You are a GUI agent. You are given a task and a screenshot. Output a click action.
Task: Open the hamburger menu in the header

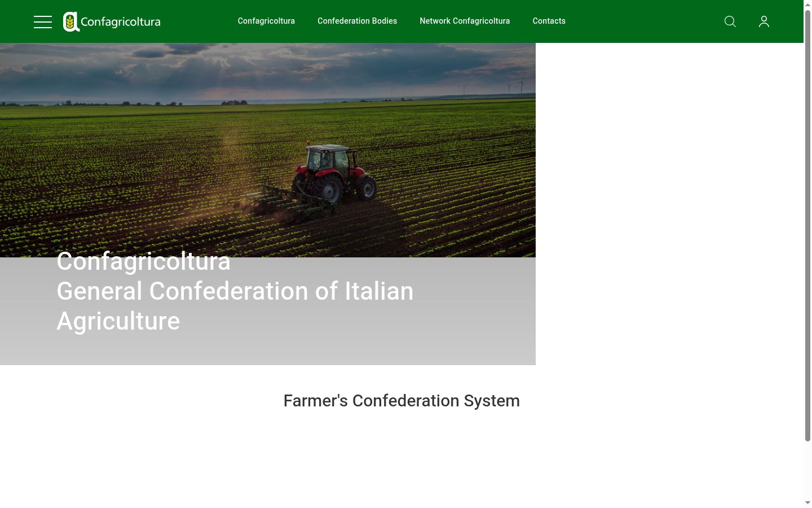43,21
